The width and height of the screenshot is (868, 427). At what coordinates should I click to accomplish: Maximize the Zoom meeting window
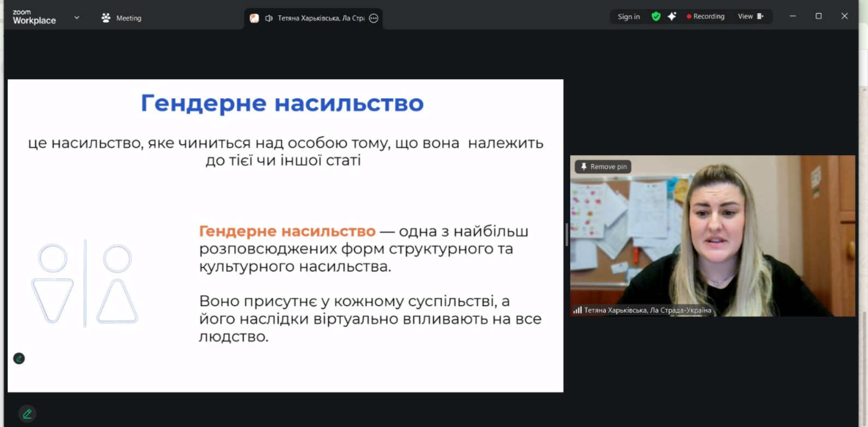(x=818, y=16)
